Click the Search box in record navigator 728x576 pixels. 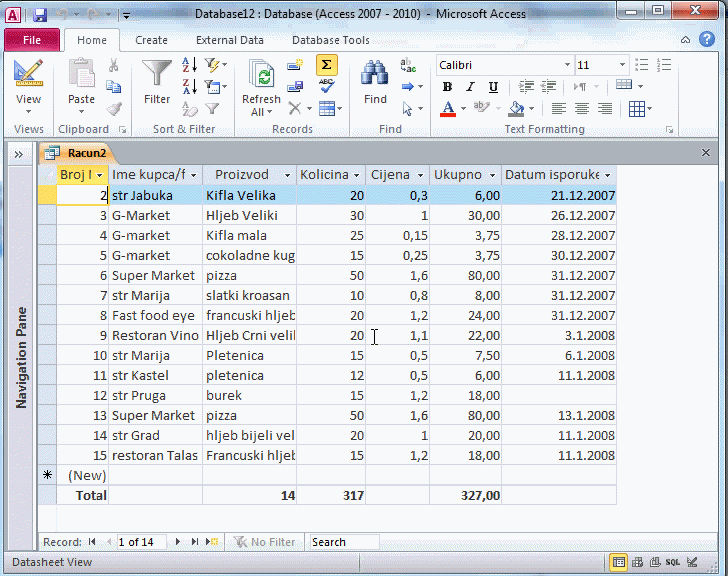344,542
